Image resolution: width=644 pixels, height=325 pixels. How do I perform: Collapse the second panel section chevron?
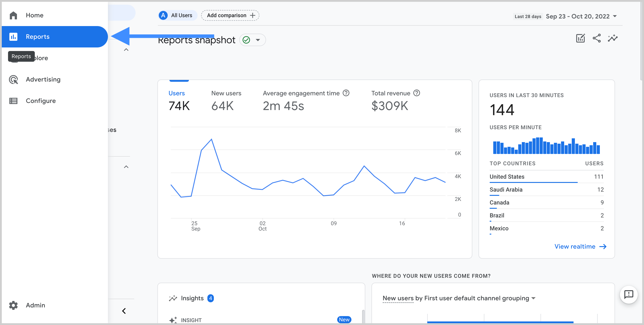pyautogui.click(x=127, y=167)
